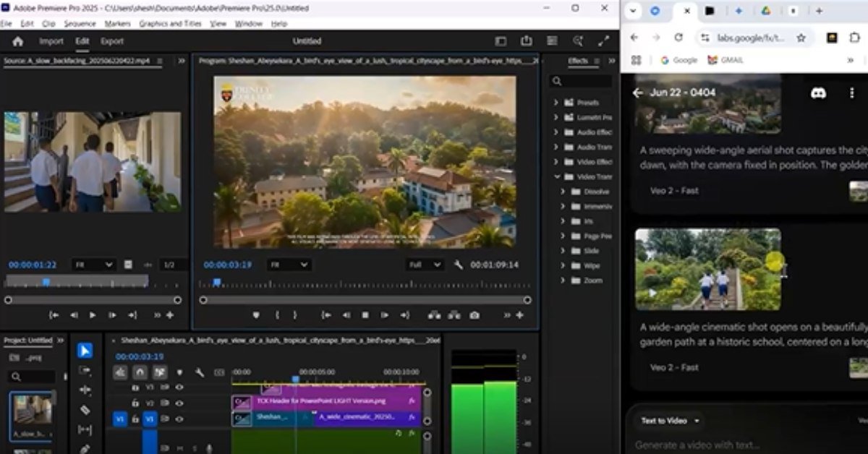868x454 pixels.
Task: Select the Razor tool in the toolbar
Action: pyautogui.click(x=85, y=410)
